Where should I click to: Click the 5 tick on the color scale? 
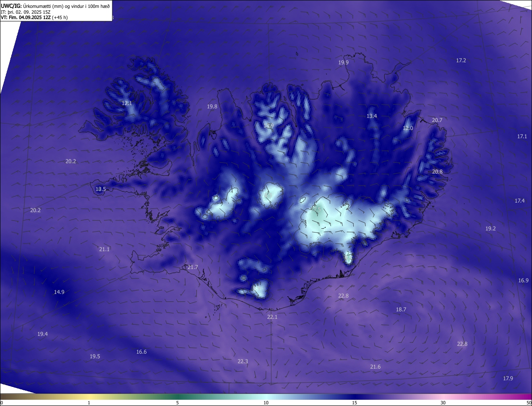pyautogui.click(x=177, y=403)
